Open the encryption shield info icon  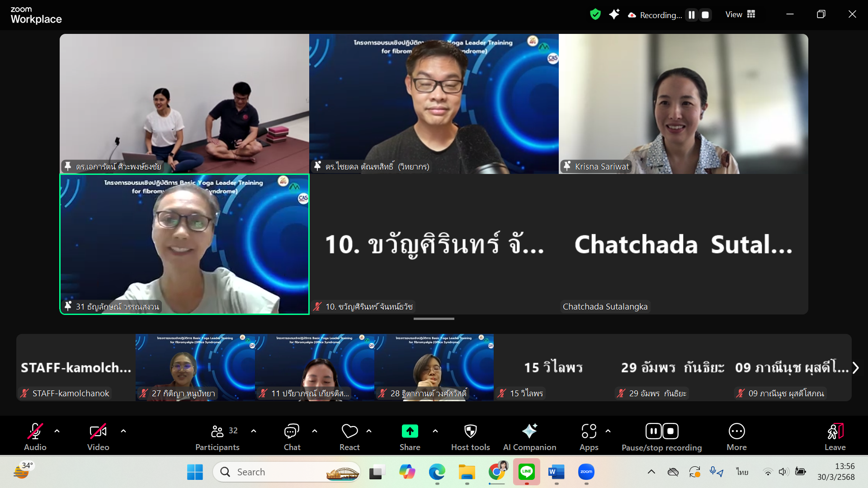click(x=595, y=14)
